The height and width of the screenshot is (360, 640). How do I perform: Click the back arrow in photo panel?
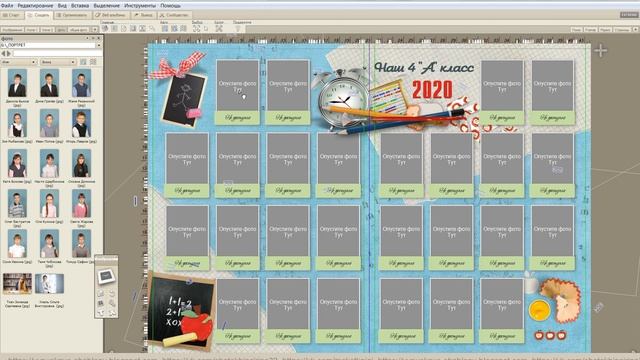coord(3,53)
